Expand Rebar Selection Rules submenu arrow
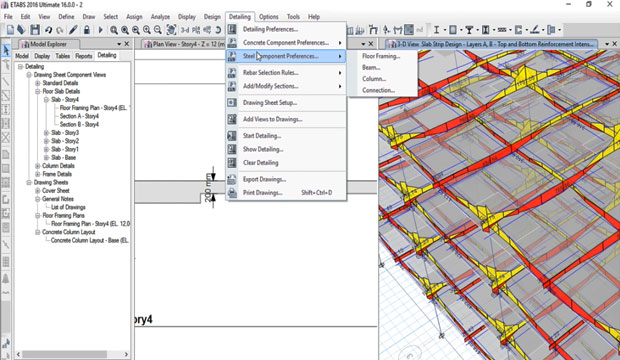This screenshot has height=360, width=620. click(x=340, y=73)
